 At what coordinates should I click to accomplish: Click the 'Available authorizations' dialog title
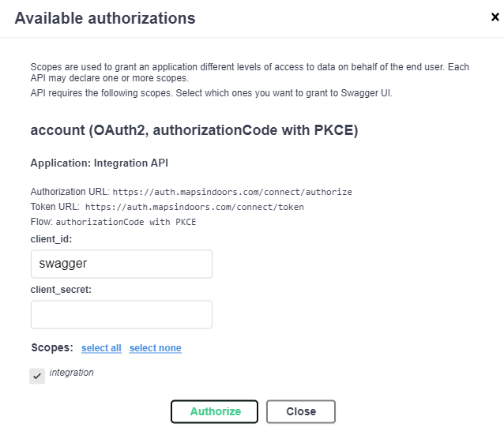click(x=105, y=18)
